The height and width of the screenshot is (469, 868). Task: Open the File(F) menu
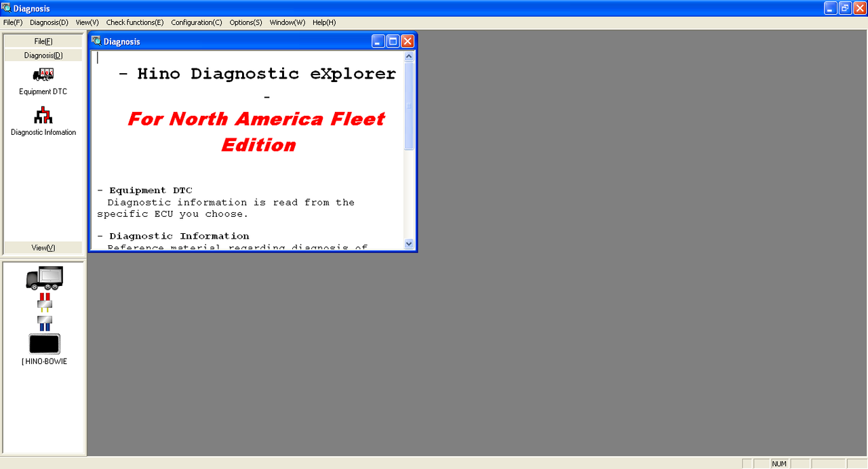click(13, 22)
